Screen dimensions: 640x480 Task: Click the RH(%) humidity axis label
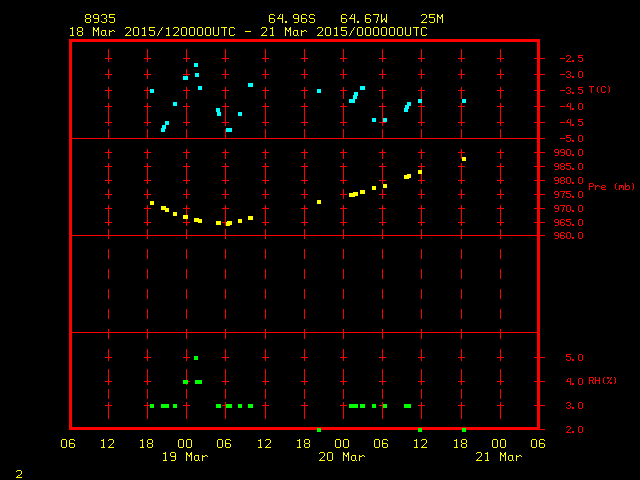click(602, 381)
